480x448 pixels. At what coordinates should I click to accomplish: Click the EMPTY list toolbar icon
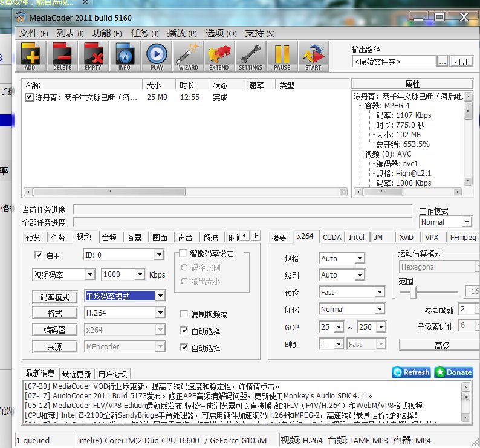(x=93, y=56)
